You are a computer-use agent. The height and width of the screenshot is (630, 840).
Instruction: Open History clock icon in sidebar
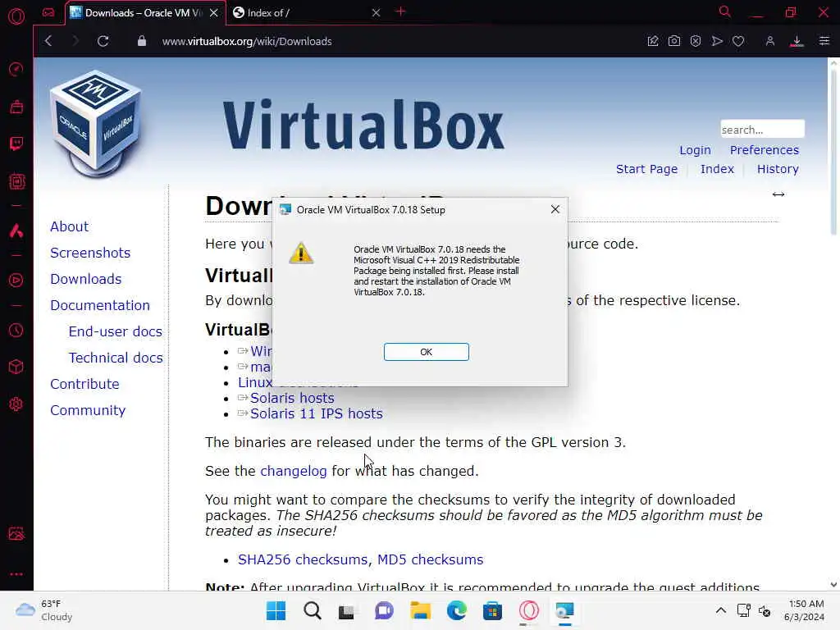(x=16, y=330)
